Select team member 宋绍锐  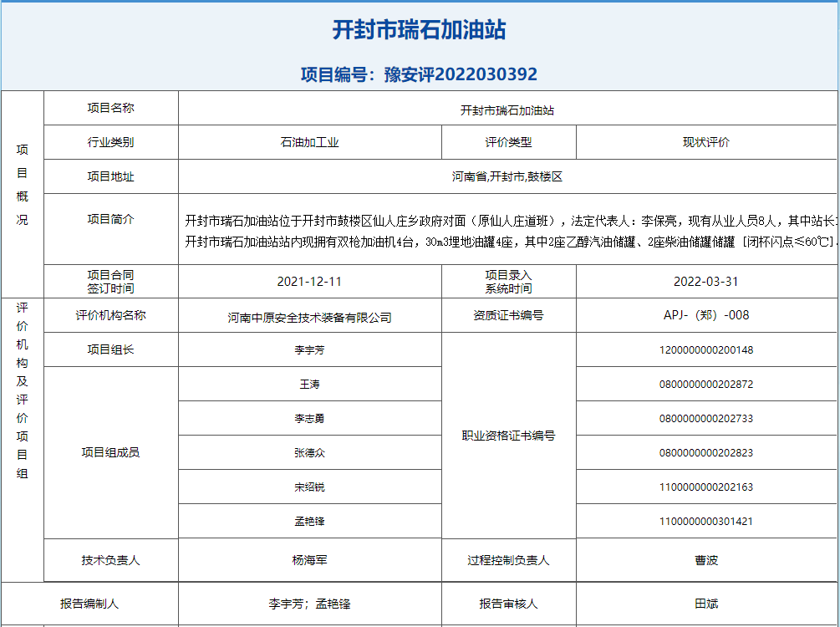click(x=309, y=487)
